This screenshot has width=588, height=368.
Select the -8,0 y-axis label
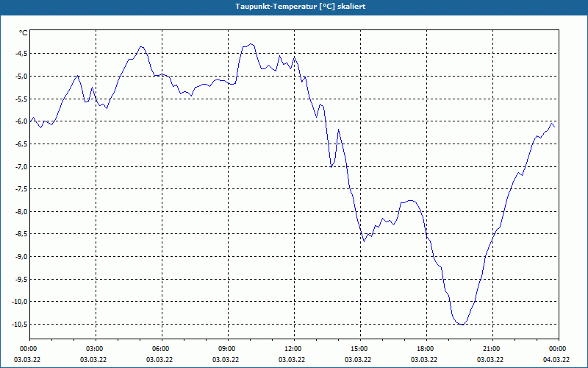(x=21, y=211)
